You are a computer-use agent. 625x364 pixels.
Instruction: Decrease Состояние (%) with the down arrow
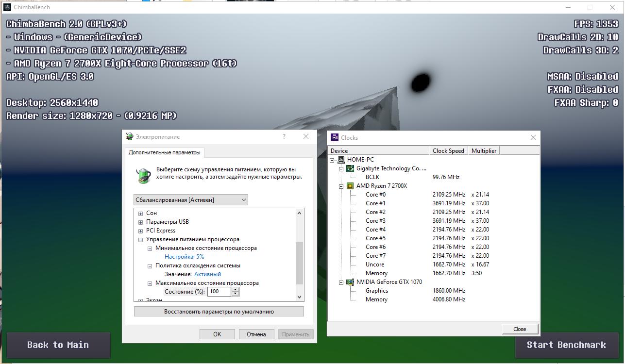[236, 294]
